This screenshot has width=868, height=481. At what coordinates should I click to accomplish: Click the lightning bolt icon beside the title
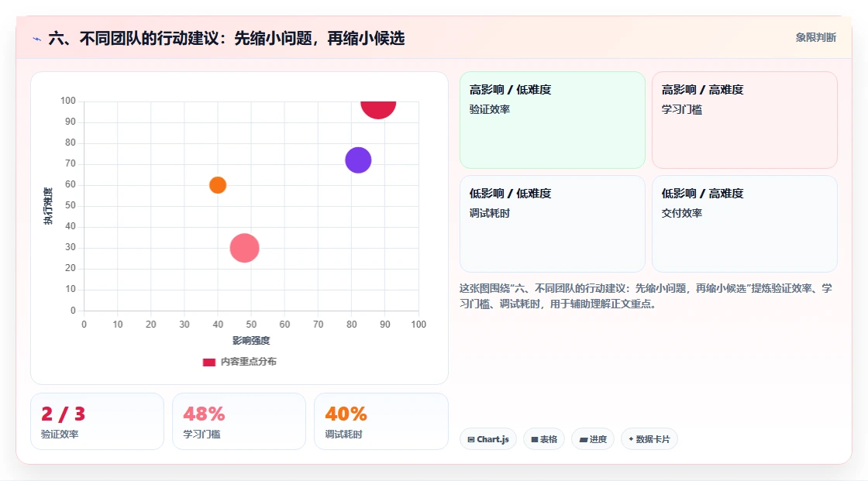tap(37, 39)
